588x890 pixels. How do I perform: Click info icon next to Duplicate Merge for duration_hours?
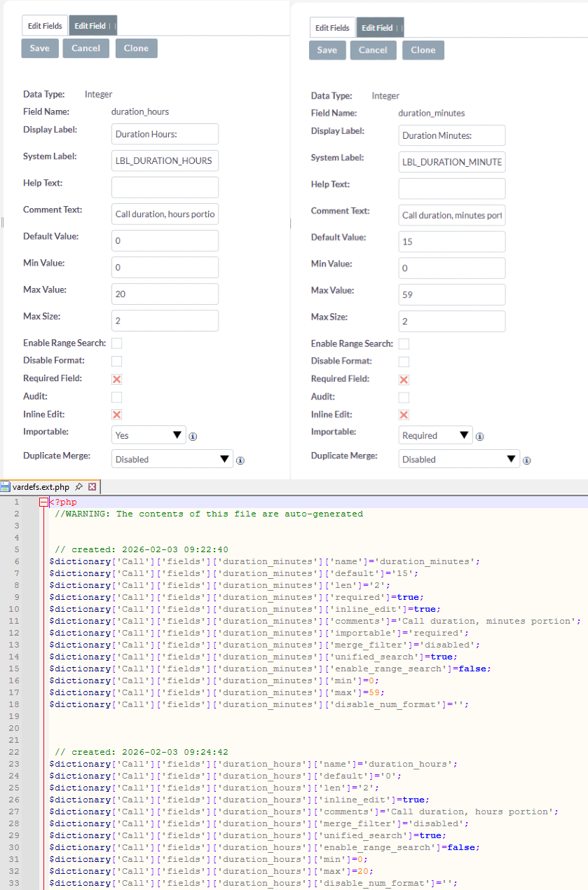click(x=240, y=460)
